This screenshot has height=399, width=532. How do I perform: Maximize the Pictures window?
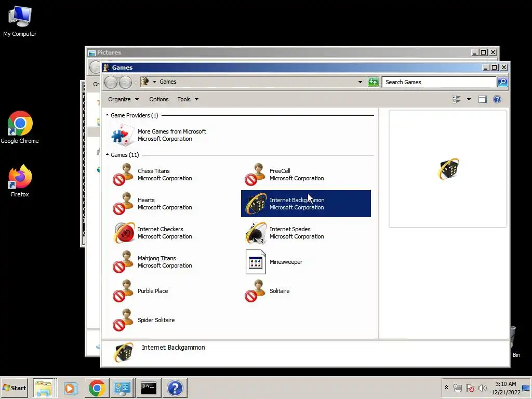tap(484, 52)
